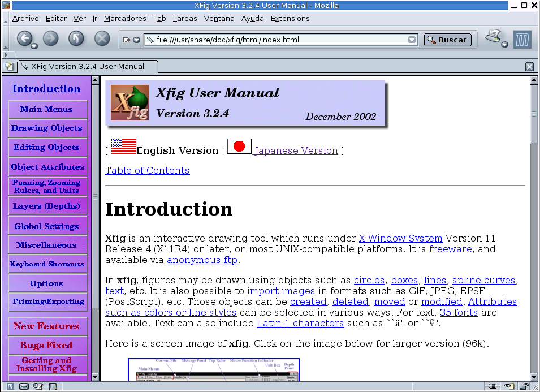Click the Buscar search button
Image resolution: width=540 pixels, height=392 pixels.
coord(447,40)
